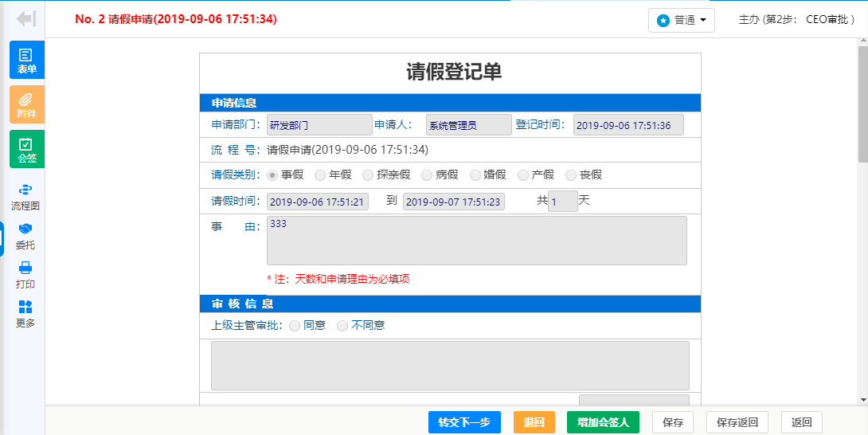
Task: Select the 年假 leave type radio button
Action: [320, 174]
